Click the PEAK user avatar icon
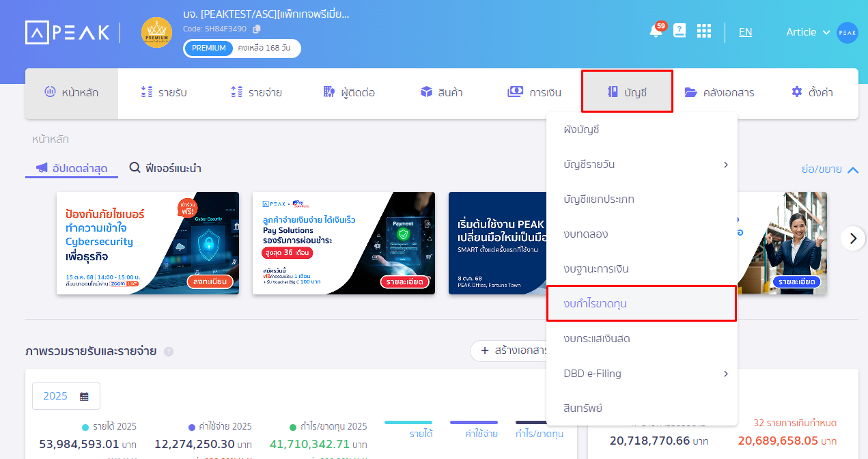The image size is (868, 459). click(848, 33)
